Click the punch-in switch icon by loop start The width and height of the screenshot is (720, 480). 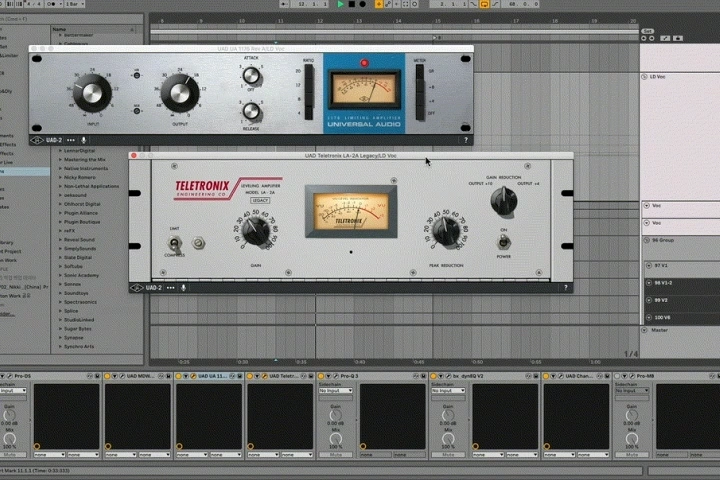point(473,4)
